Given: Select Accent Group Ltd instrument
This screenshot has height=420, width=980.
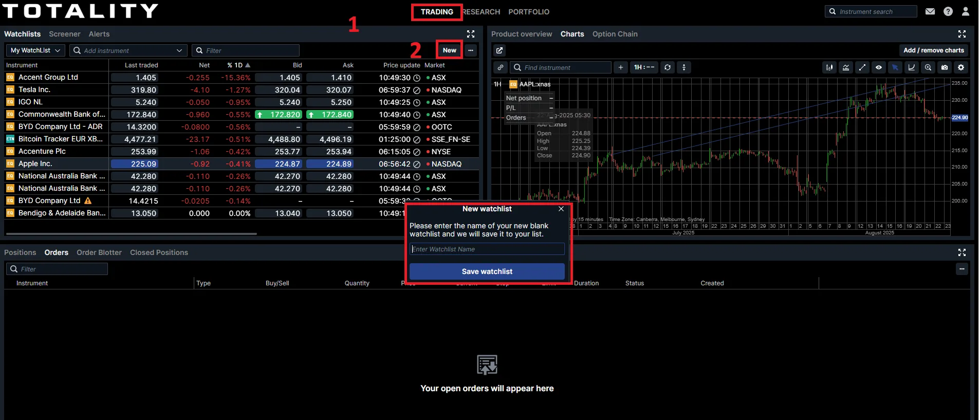Looking at the screenshot, I should pyautogui.click(x=48, y=77).
